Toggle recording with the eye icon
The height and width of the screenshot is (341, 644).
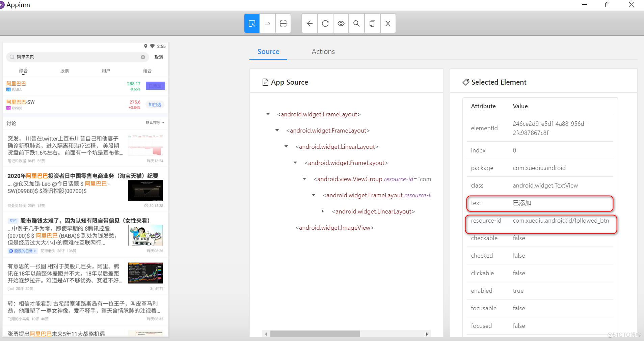click(x=341, y=23)
